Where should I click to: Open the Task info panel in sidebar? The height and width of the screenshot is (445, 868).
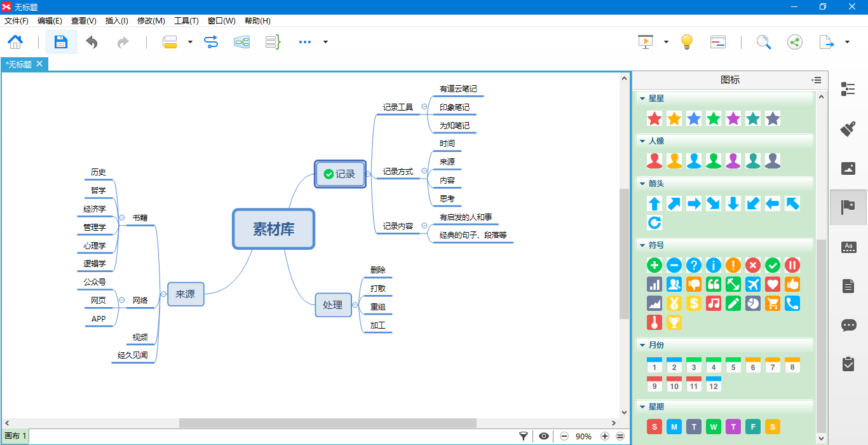click(x=848, y=364)
